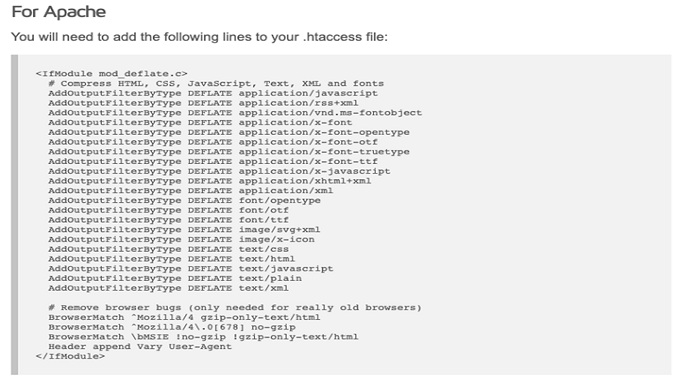Image resolution: width=678 pixels, height=378 pixels.
Task: Click the application/javascript DEFLATE line
Action: coord(213,93)
